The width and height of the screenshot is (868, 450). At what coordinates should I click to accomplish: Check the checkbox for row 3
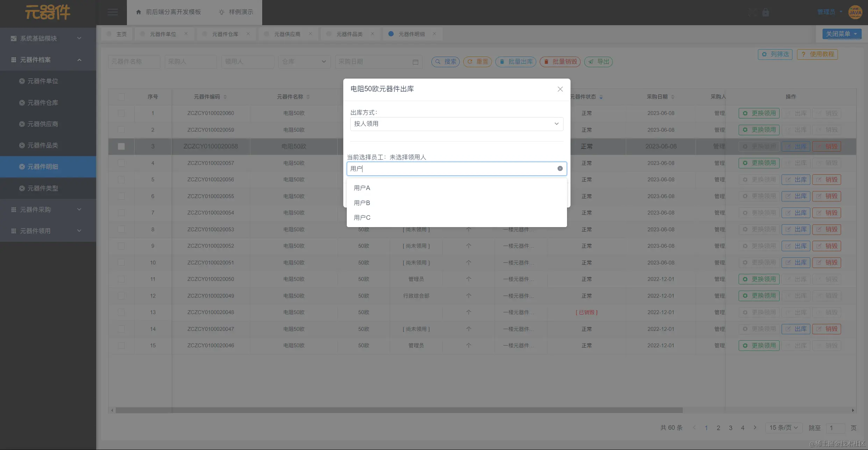pyautogui.click(x=121, y=146)
